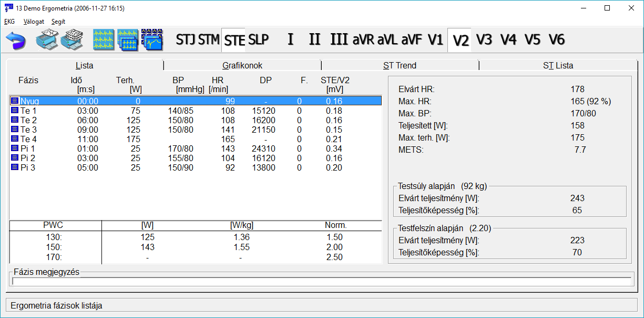Open the EKG menu
Screen dimensions: 644x318
[9, 22]
